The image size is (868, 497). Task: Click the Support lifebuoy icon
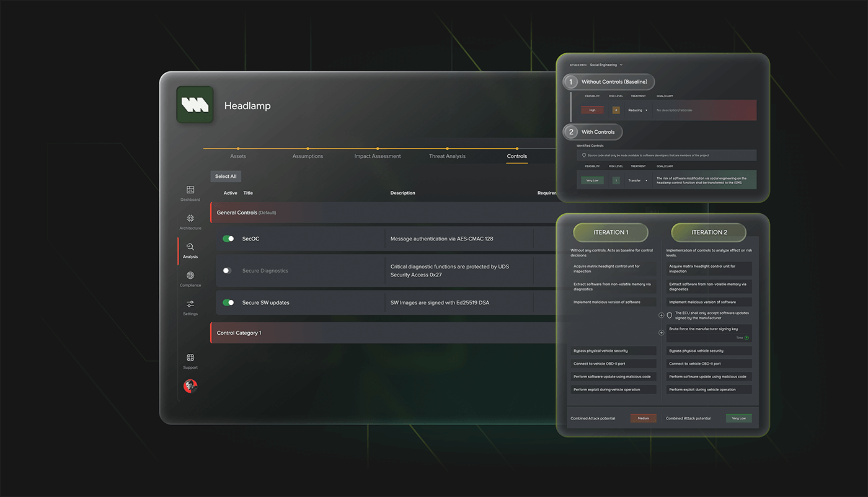tap(190, 358)
